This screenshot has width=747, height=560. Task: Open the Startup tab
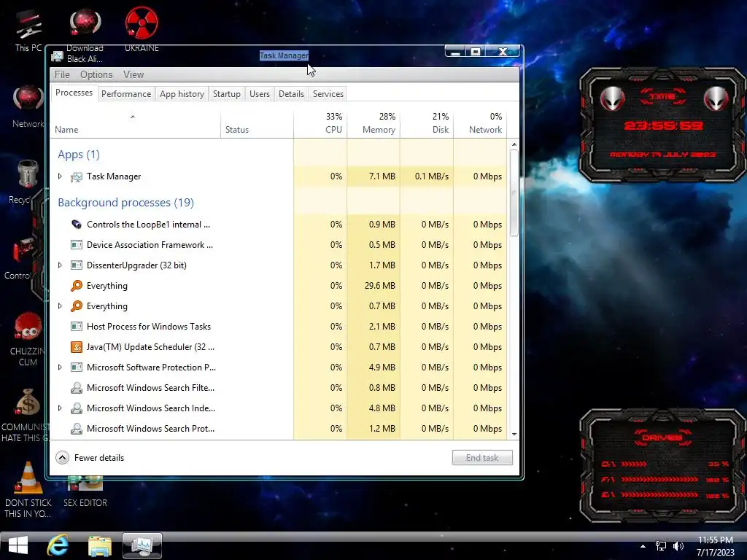click(x=227, y=94)
